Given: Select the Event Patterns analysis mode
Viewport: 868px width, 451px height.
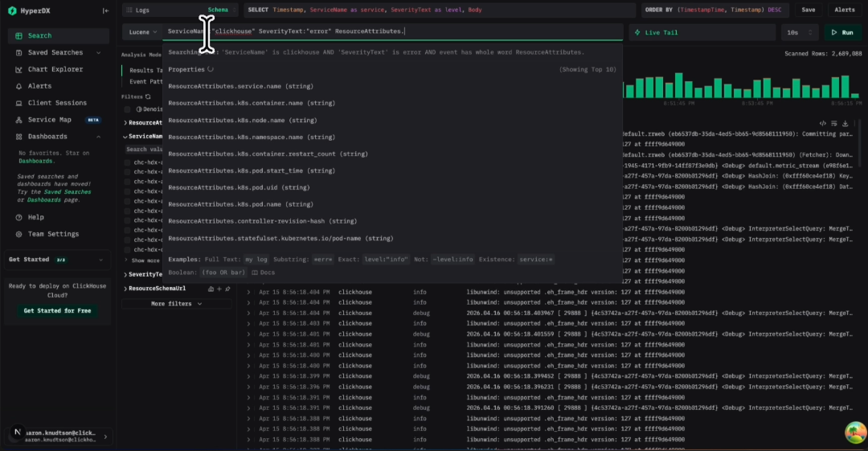Looking at the screenshot, I should coord(145,81).
